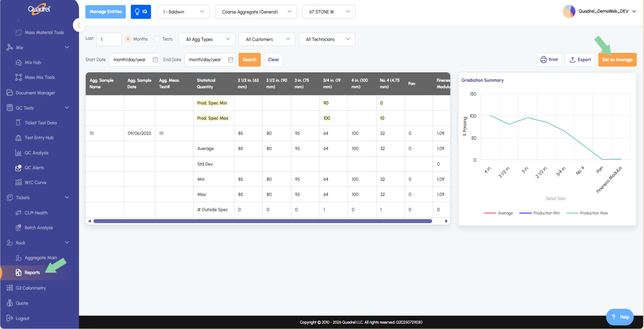Expand the 1 - Baldwin plant dropdown
This screenshot has height=329, width=644.
coord(183,12)
